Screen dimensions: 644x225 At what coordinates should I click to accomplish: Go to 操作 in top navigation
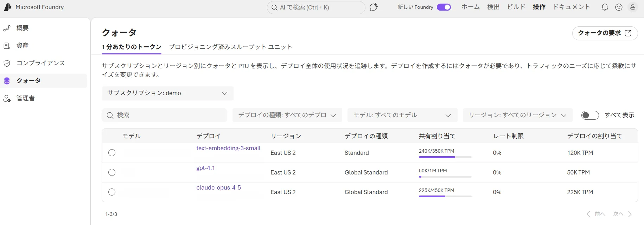click(x=539, y=7)
